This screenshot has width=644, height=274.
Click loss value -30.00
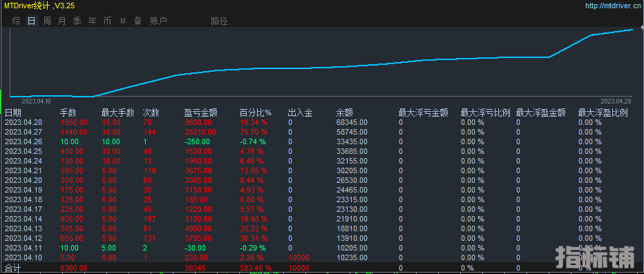tap(196, 248)
